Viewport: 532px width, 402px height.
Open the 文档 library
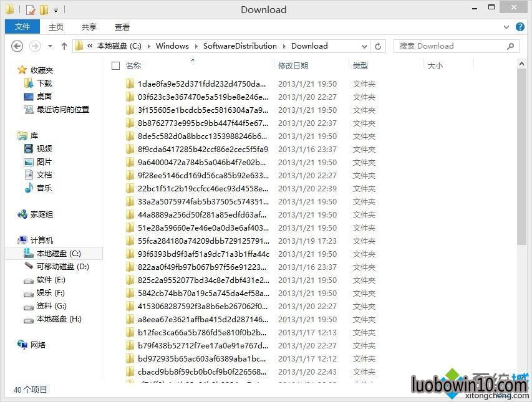tap(44, 175)
